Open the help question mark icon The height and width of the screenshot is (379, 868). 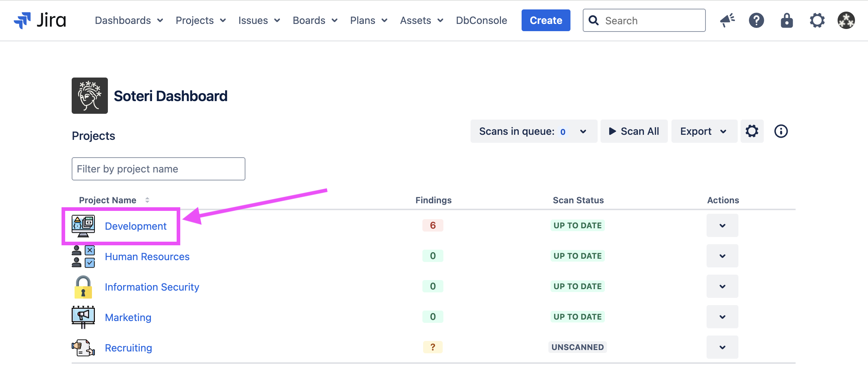(x=756, y=20)
